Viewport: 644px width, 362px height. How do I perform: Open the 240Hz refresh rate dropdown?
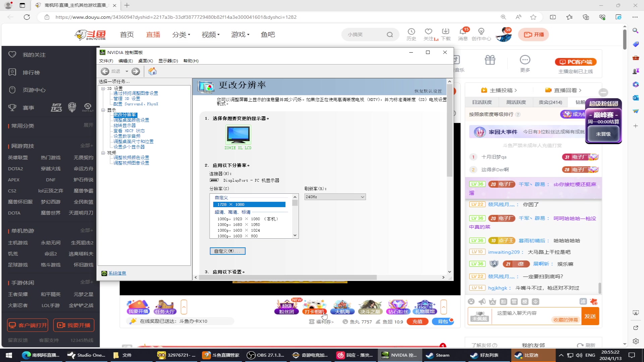[x=335, y=197]
